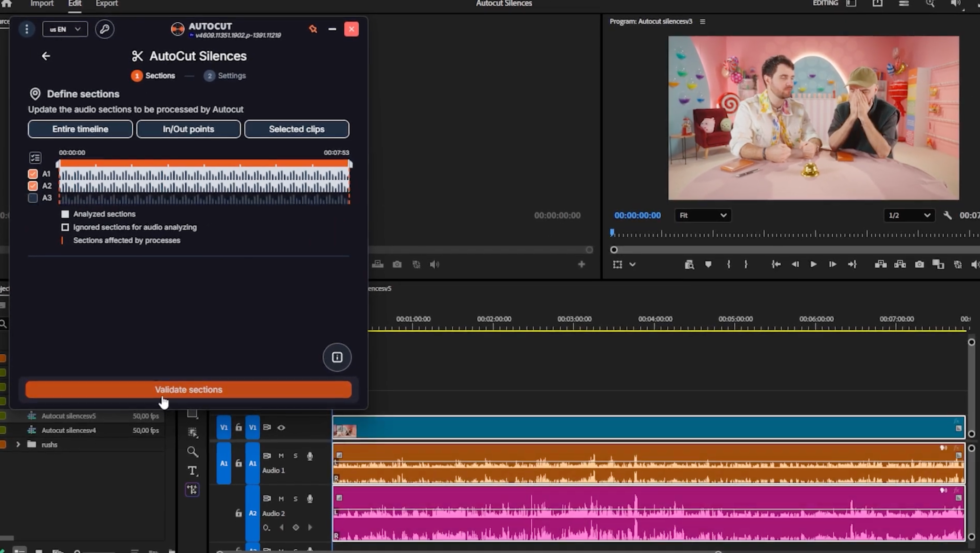
Task: Click Add Marker in the Program monitor
Action: pyautogui.click(x=708, y=264)
